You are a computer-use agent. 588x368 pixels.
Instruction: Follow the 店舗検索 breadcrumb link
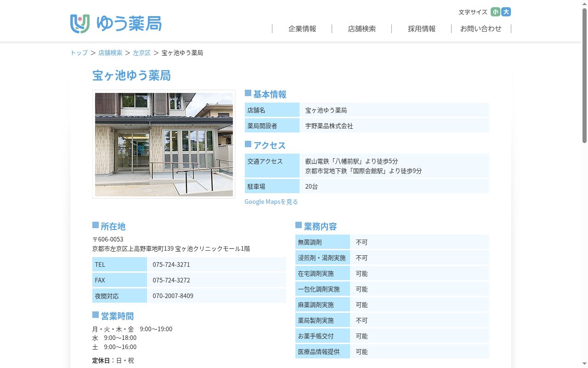pos(110,53)
